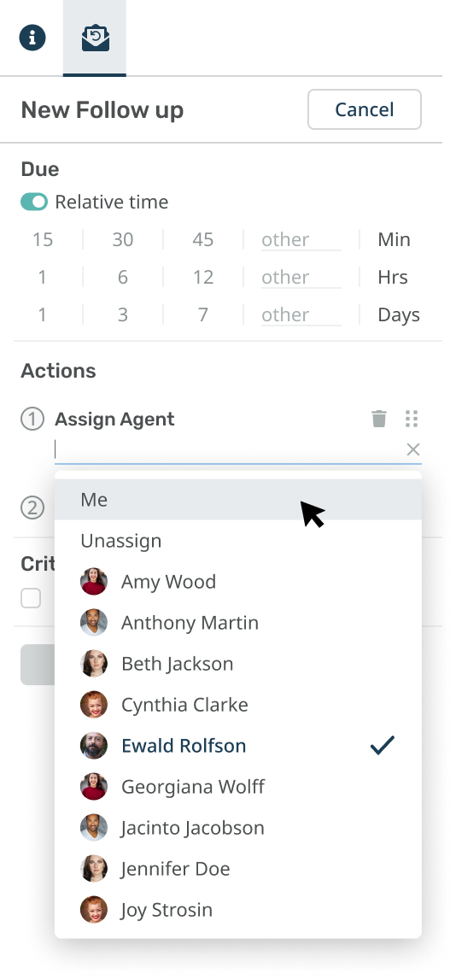Click the other field in Hrs row

301,278
